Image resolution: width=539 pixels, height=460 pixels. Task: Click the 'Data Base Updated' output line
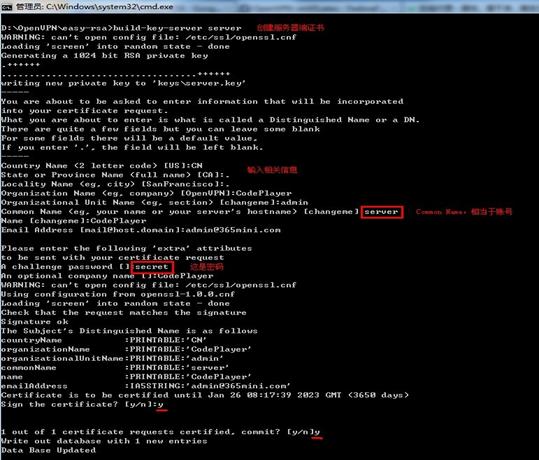(48, 450)
